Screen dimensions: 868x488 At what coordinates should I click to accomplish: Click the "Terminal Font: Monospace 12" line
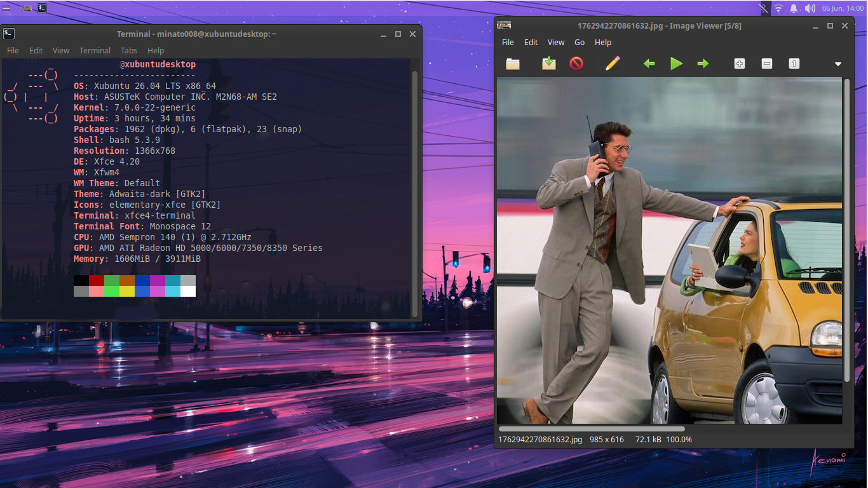142,226
